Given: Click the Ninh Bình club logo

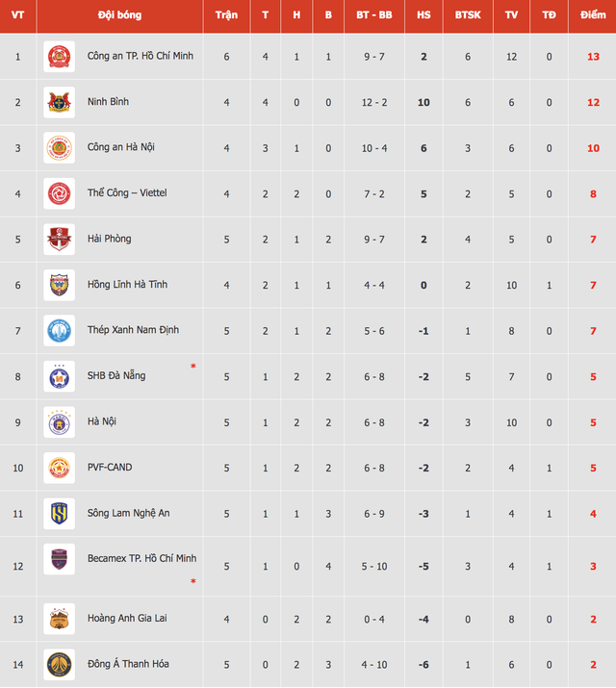Looking at the screenshot, I should [59, 102].
